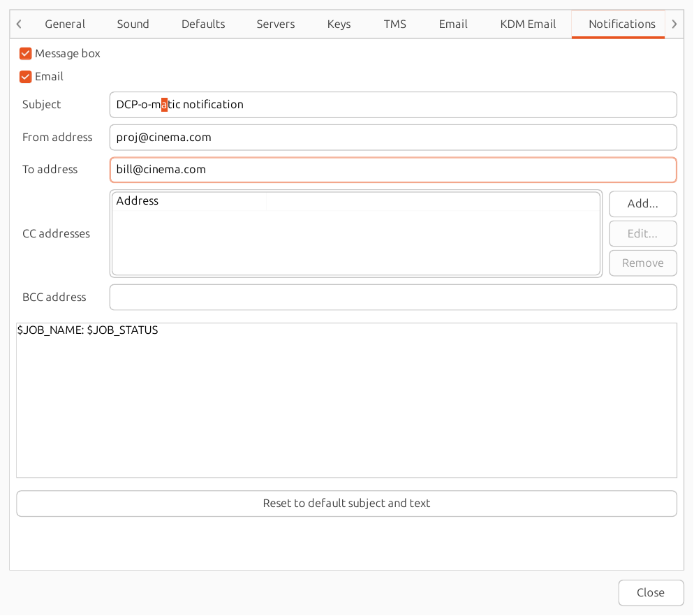Viewport: 694px width, 616px height.
Task: Click in the Subject field
Action: point(393,105)
